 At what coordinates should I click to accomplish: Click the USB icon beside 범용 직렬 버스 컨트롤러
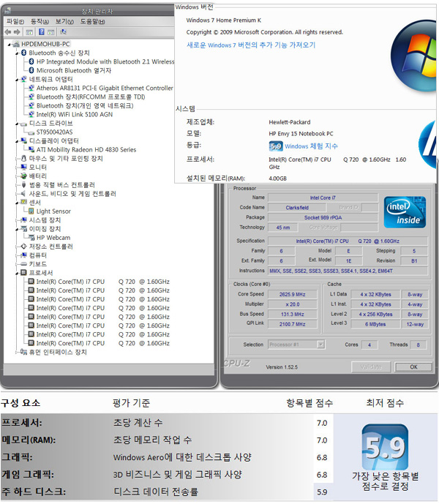(23, 185)
